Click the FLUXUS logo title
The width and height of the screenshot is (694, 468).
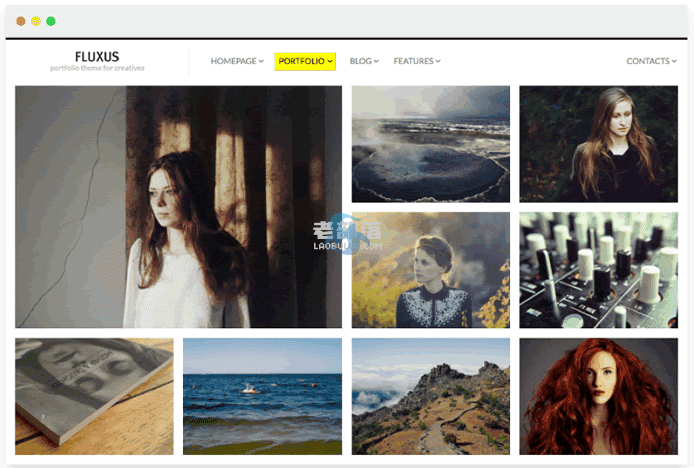click(97, 56)
